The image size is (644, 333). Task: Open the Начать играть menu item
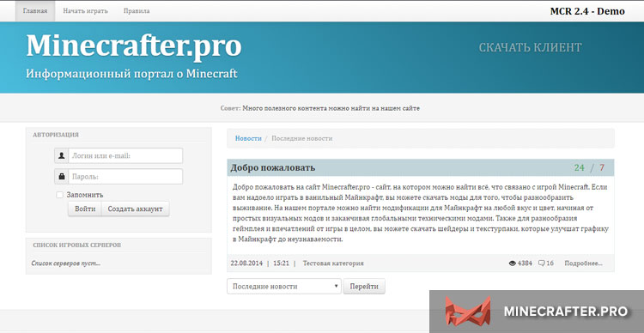tap(85, 11)
